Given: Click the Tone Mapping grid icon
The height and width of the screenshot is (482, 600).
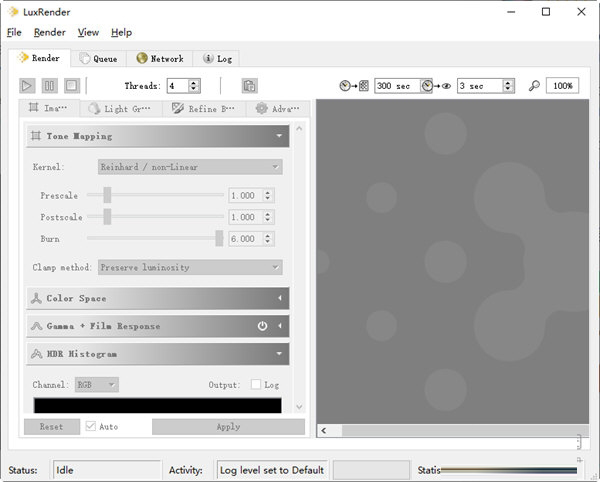Looking at the screenshot, I should [36, 136].
